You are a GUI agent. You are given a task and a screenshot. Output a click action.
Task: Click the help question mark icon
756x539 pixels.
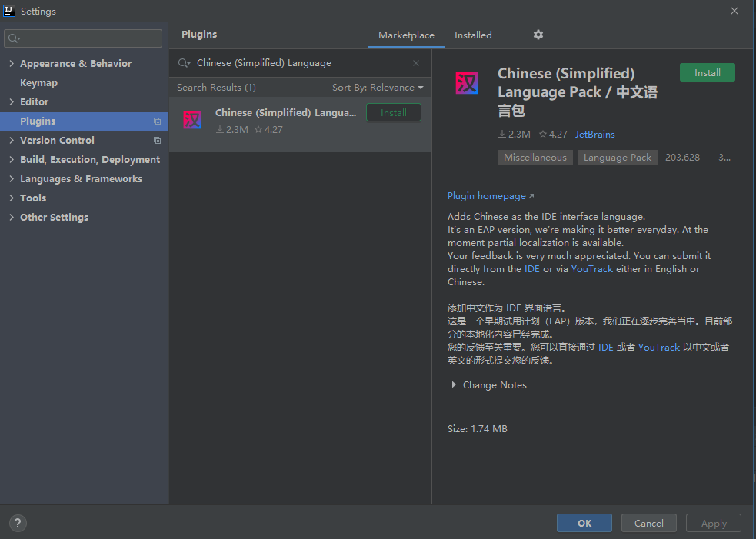[17, 523]
